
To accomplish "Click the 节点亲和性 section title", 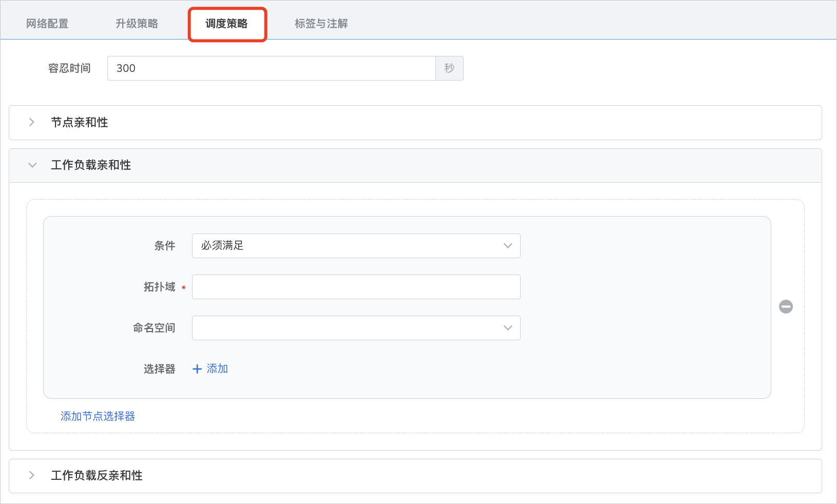I will [80, 122].
